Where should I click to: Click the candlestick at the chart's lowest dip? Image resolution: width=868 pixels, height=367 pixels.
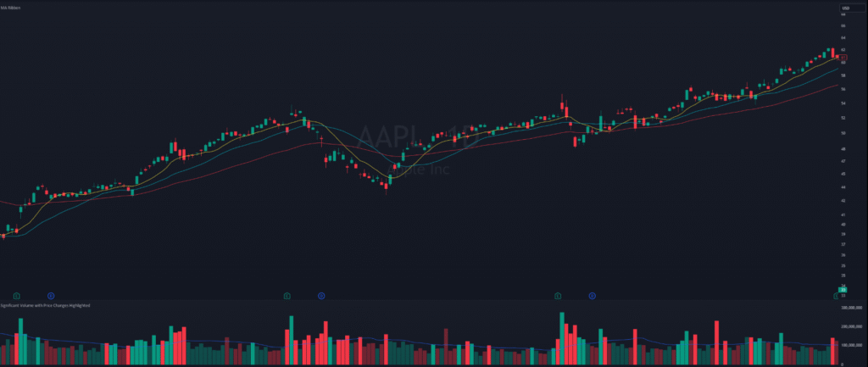386,185
